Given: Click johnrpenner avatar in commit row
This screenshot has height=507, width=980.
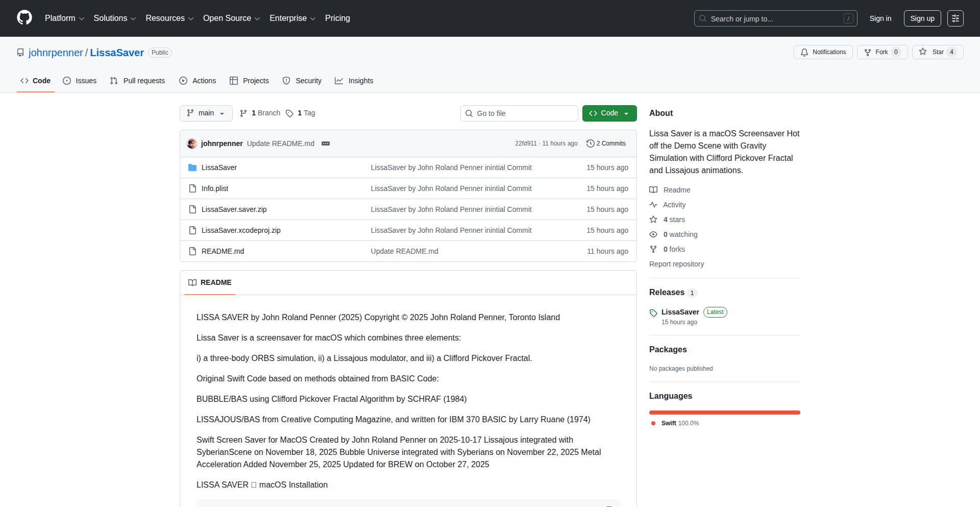Looking at the screenshot, I should point(192,143).
